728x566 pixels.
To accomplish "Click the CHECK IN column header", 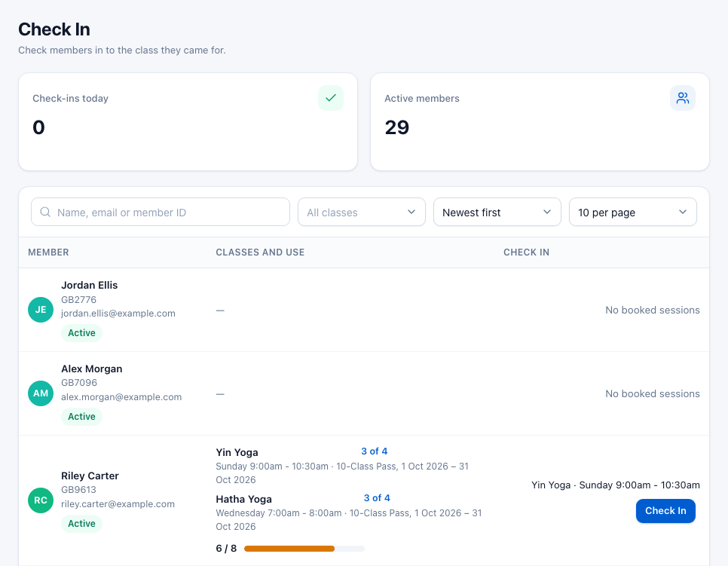I will (527, 252).
